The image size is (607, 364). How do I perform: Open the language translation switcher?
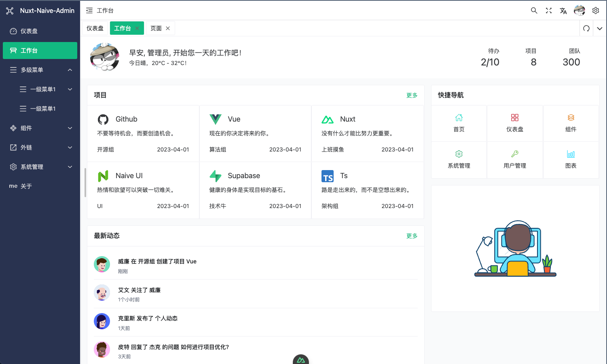[563, 11]
